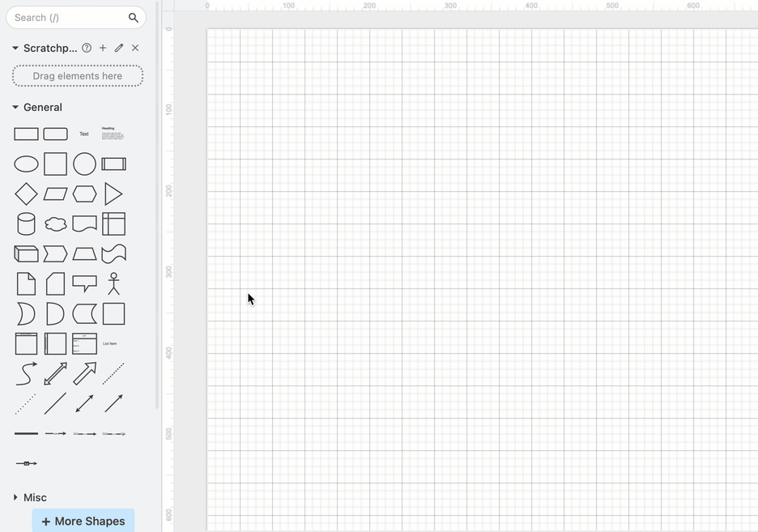This screenshot has width=758, height=532.
Task: Select the Callout speech-bubble shape
Action: point(84,283)
